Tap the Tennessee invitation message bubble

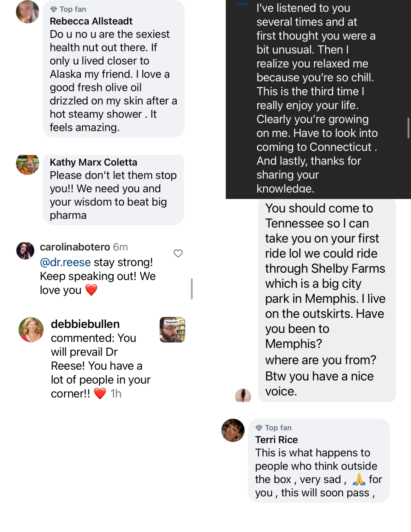(x=327, y=300)
